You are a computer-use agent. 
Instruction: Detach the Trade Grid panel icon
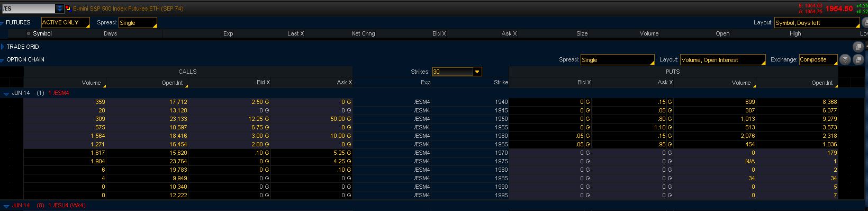coord(858,47)
